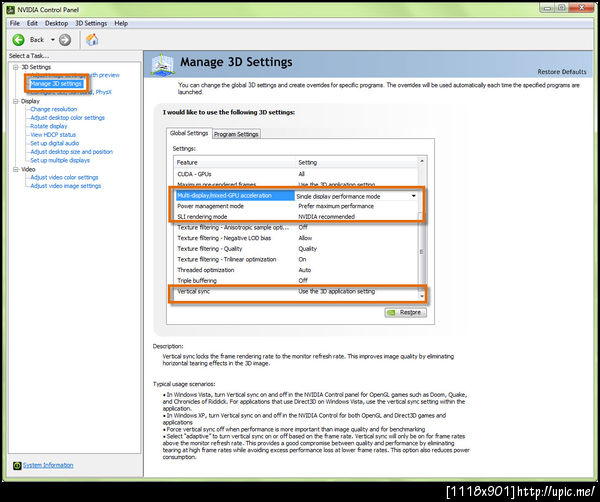Open the 3D Settings menu
The width and height of the screenshot is (600, 502).
[91, 23]
